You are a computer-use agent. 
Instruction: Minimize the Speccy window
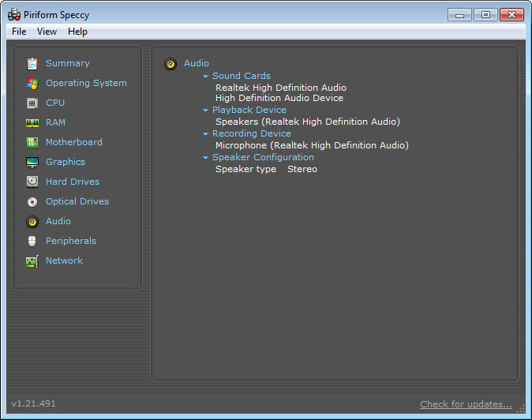(x=459, y=15)
